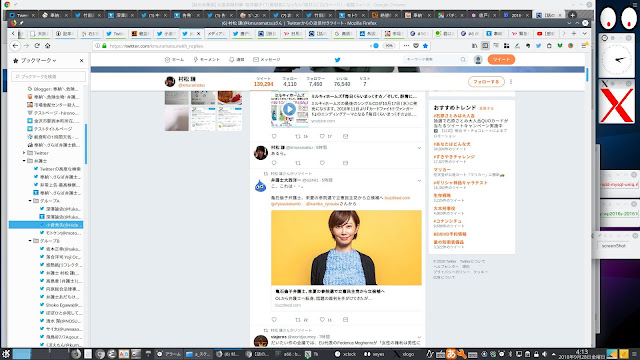Open dropdown on 弁護士大西洋一 retweet

point(419,180)
